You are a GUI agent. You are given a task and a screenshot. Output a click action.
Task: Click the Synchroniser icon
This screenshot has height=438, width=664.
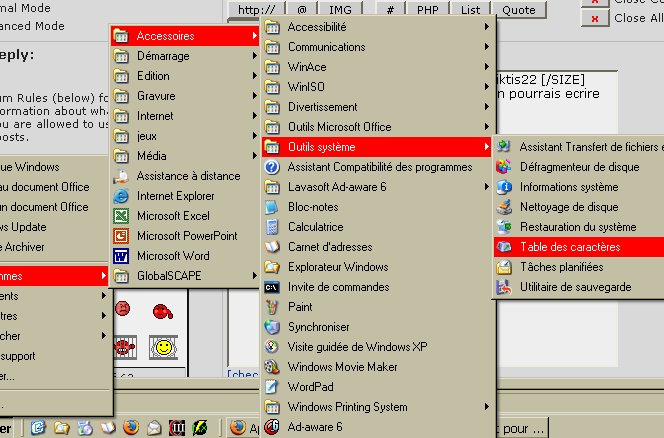tap(272, 327)
